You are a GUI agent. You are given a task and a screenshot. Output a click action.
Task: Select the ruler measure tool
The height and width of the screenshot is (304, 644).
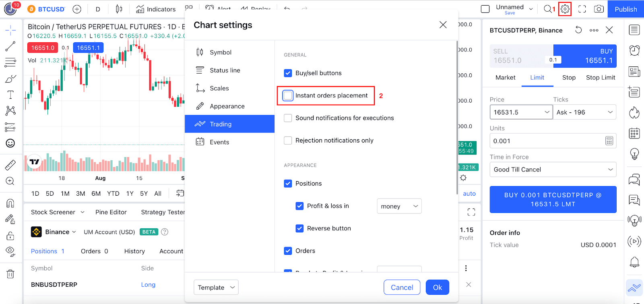pos(10,165)
